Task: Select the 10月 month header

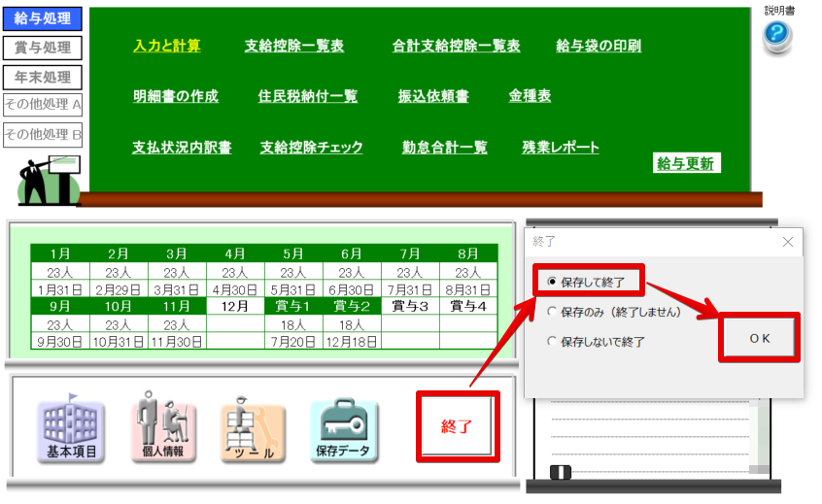Action: click(119, 306)
